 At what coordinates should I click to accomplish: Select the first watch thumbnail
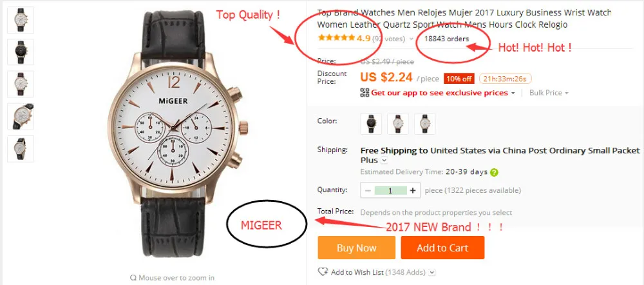point(21,20)
